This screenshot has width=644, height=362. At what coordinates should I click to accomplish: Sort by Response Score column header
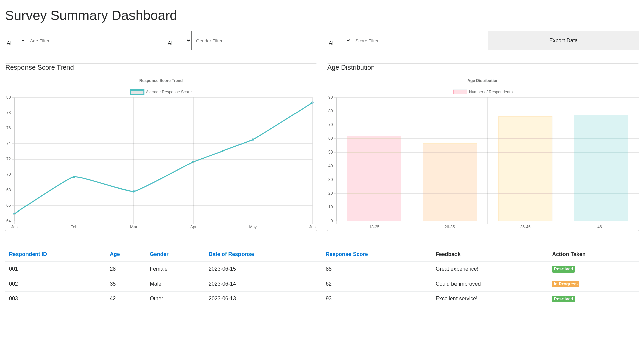click(346, 254)
